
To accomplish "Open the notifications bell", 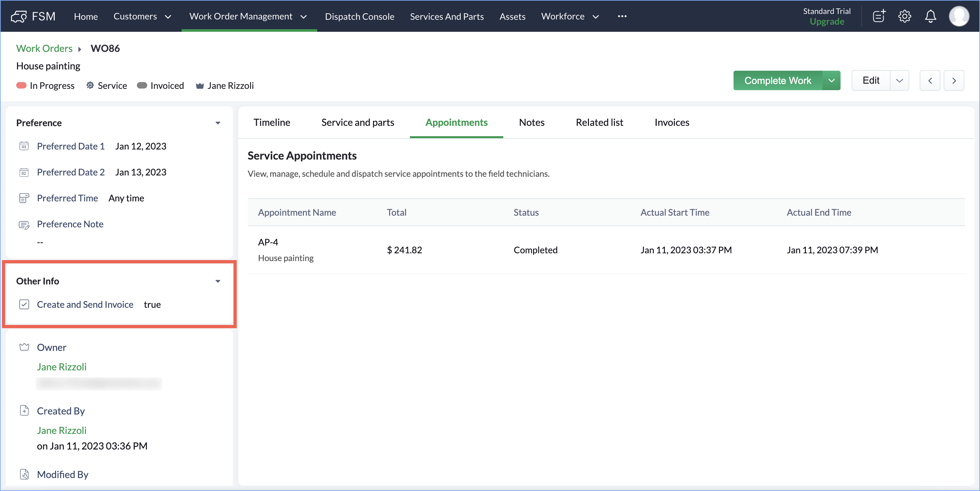I will coord(930,16).
